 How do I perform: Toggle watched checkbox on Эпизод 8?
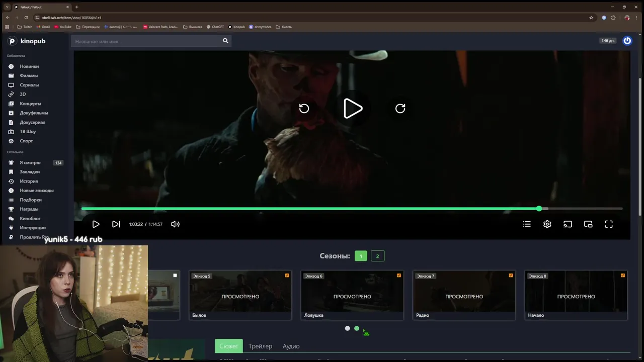click(623, 276)
